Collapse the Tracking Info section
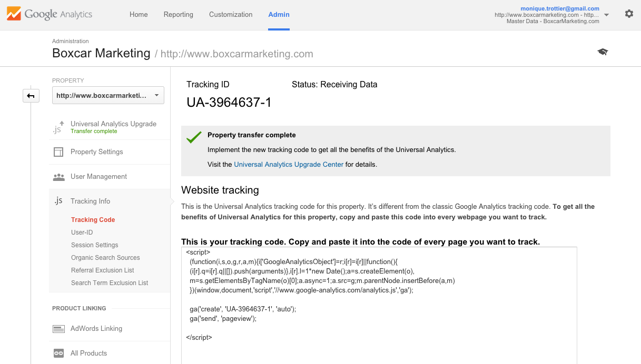The height and width of the screenshot is (364, 641). pyautogui.click(x=90, y=201)
